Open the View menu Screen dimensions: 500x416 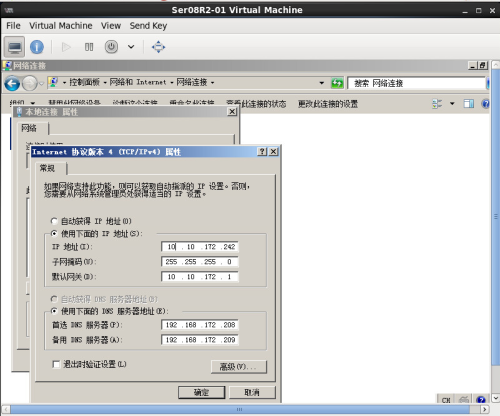click(x=111, y=26)
